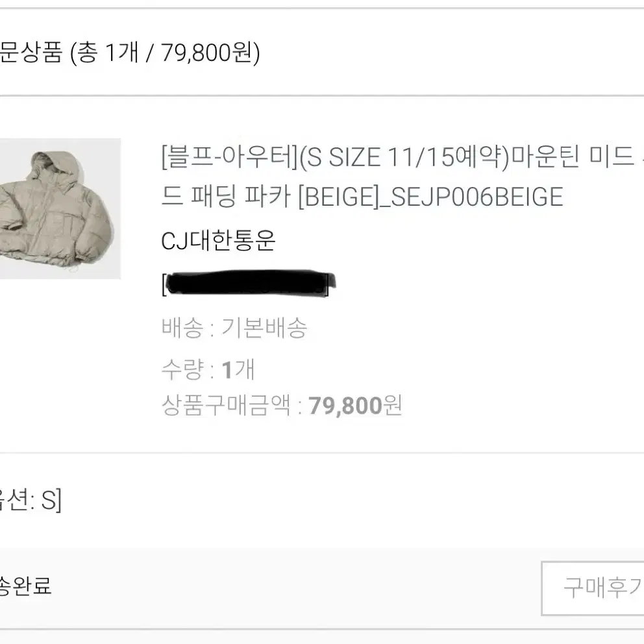Image resolution: width=644 pixels, height=644 pixels.
Task: Select the 배송 : 기본배송 line
Action: click(x=234, y=327)
